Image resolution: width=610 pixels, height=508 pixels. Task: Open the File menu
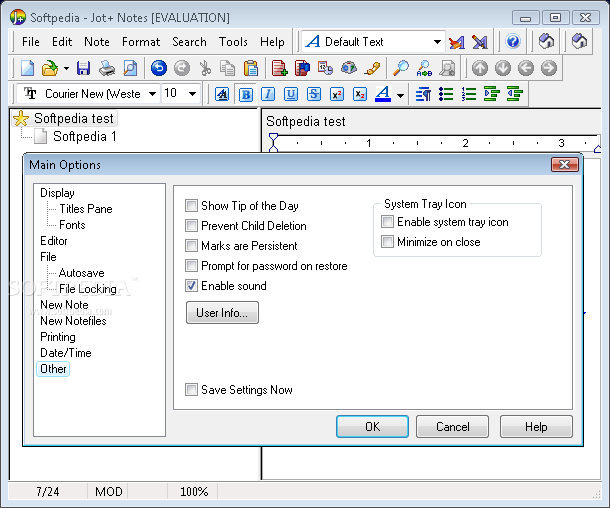click(31, 42)
